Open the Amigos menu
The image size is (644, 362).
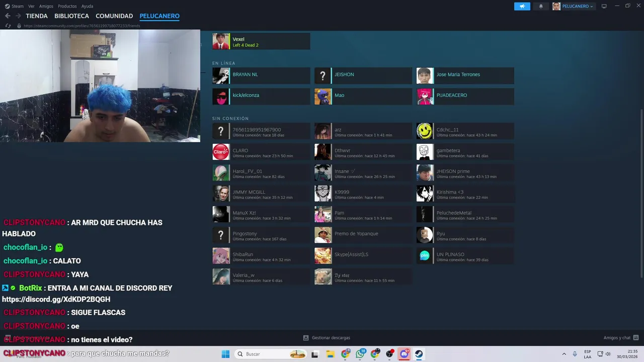coord(46,6)
